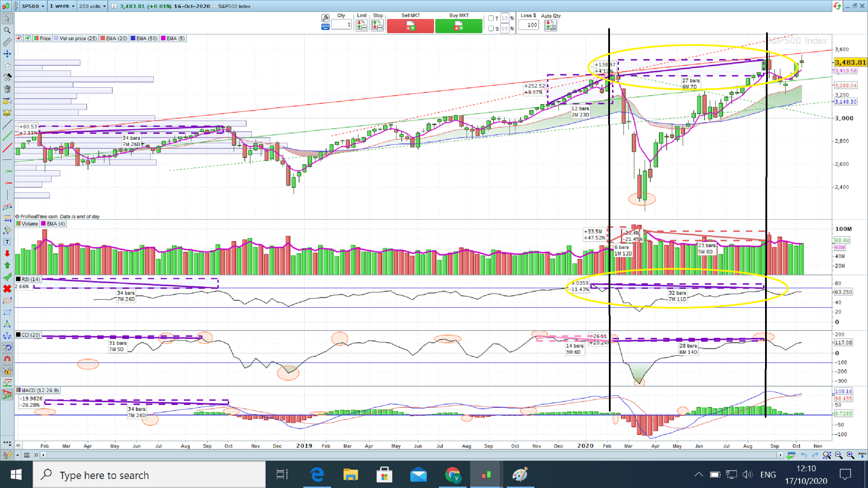Choose the vertical line tool

[x=7, y=195]
